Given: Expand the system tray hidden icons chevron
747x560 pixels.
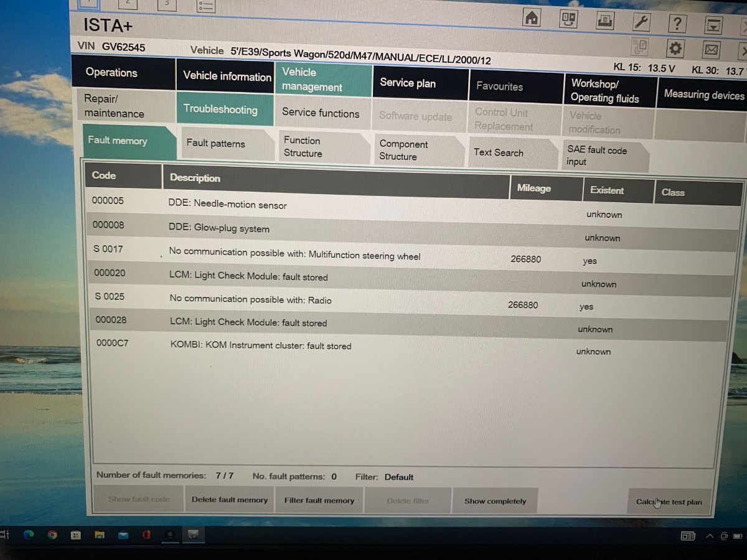Looking at the screenshot, I should pyautogui.click(x=709, y=536).
